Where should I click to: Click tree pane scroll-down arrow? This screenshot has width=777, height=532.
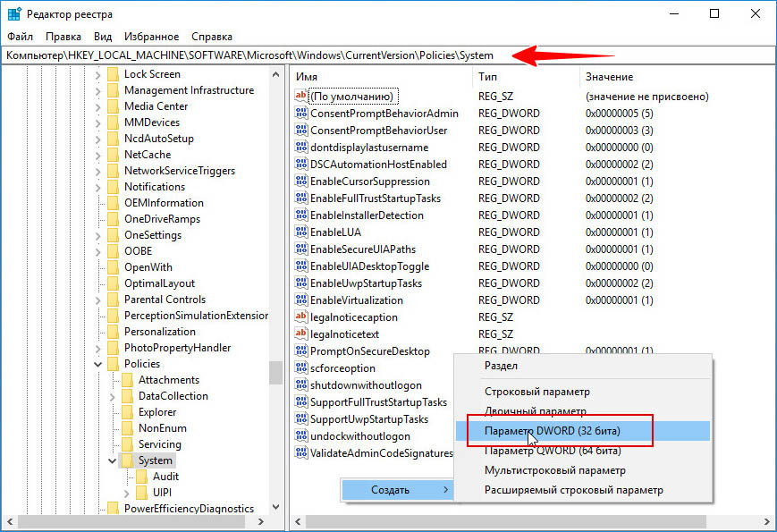pyautogui.click(x=276, y=507)
